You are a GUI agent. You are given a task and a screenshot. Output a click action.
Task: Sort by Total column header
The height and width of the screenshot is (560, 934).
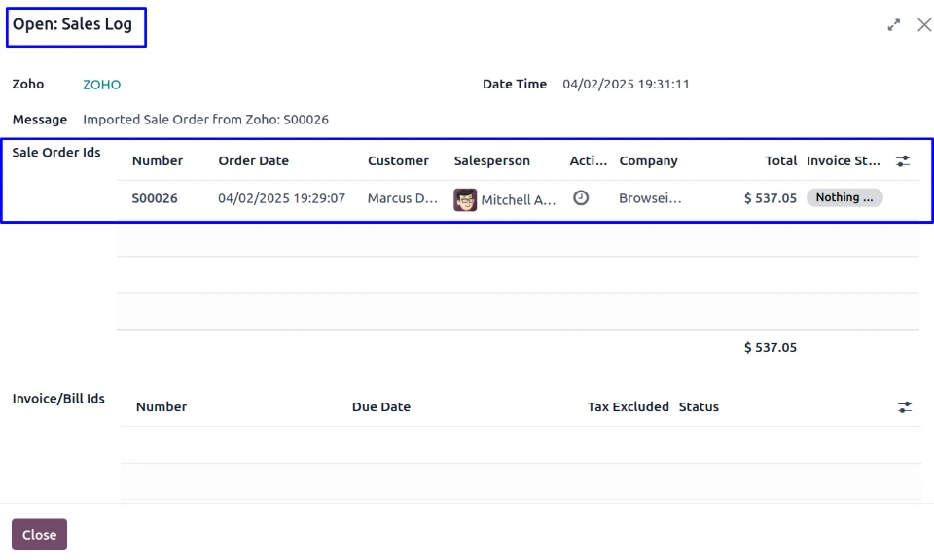tap(780, 161)
